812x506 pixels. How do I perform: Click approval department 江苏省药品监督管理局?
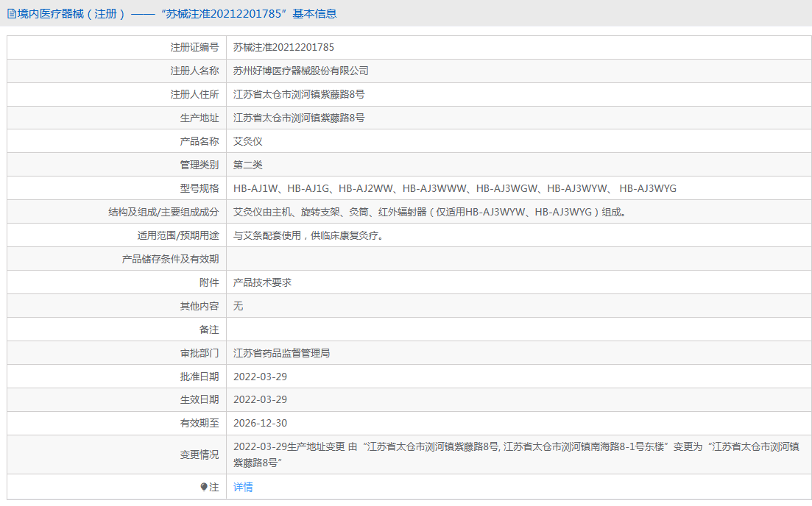point(281,353)
